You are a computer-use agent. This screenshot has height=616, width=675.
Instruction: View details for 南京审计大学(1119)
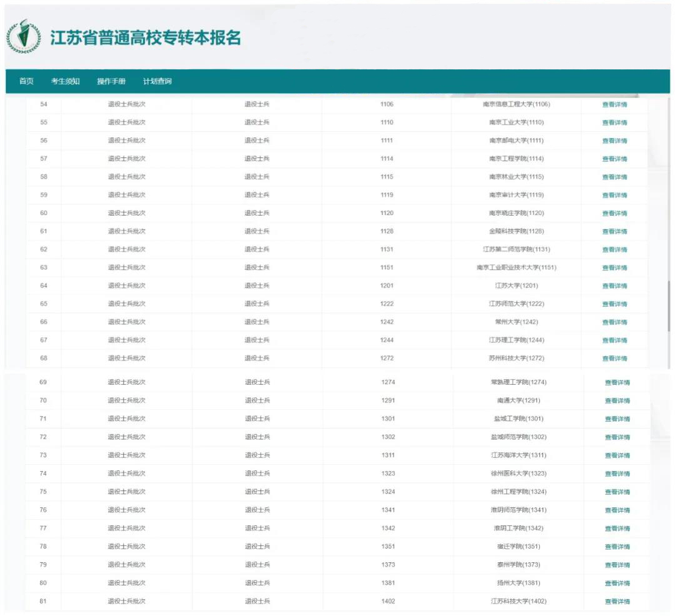coord(615,195)
